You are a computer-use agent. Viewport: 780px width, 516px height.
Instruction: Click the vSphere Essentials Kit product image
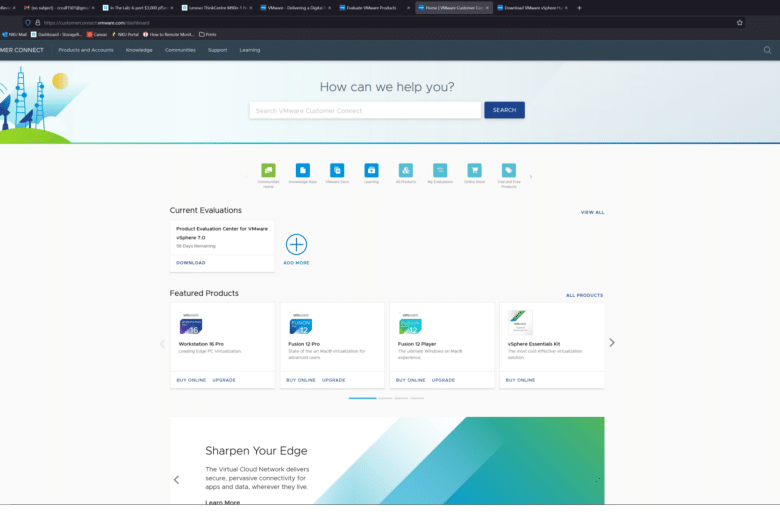tap(520, 322)
